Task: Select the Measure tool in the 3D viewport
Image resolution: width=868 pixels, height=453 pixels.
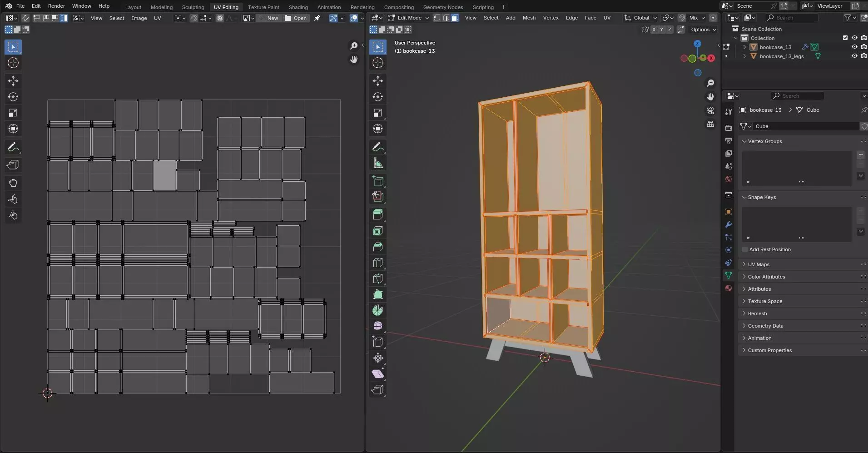Action: [x=378, y=163]
